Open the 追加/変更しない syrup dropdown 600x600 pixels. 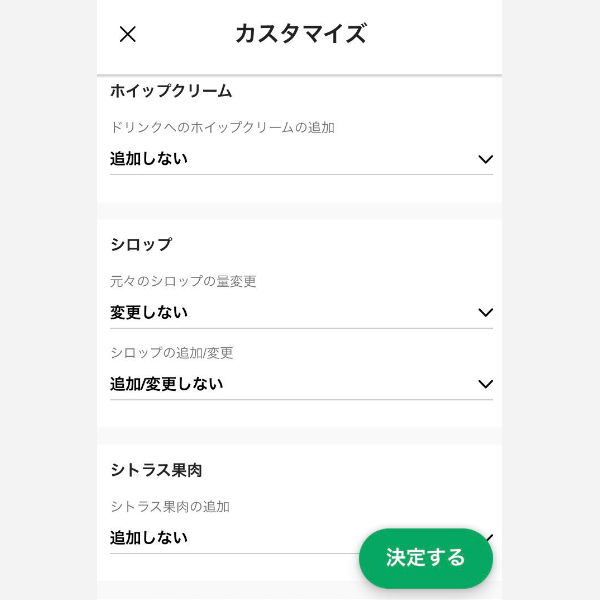(x=301, y=384)
